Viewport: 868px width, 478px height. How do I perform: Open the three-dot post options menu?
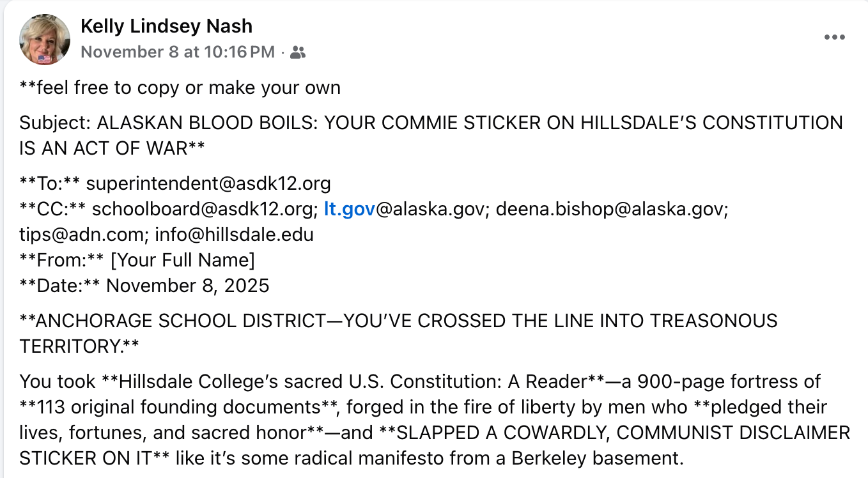[x=834, y=38]
